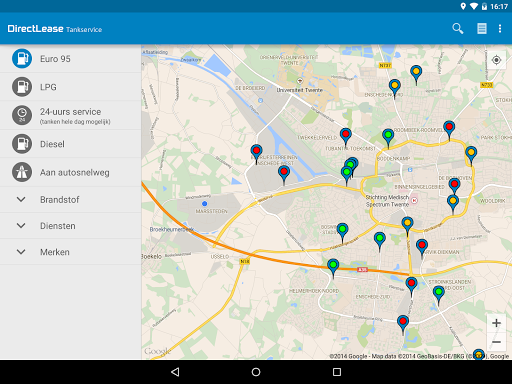Image resolution: width=512 pixels, height=384 pixels.
Task: Center map on my location
Action: pyautogui.click(x=496, y=60)
